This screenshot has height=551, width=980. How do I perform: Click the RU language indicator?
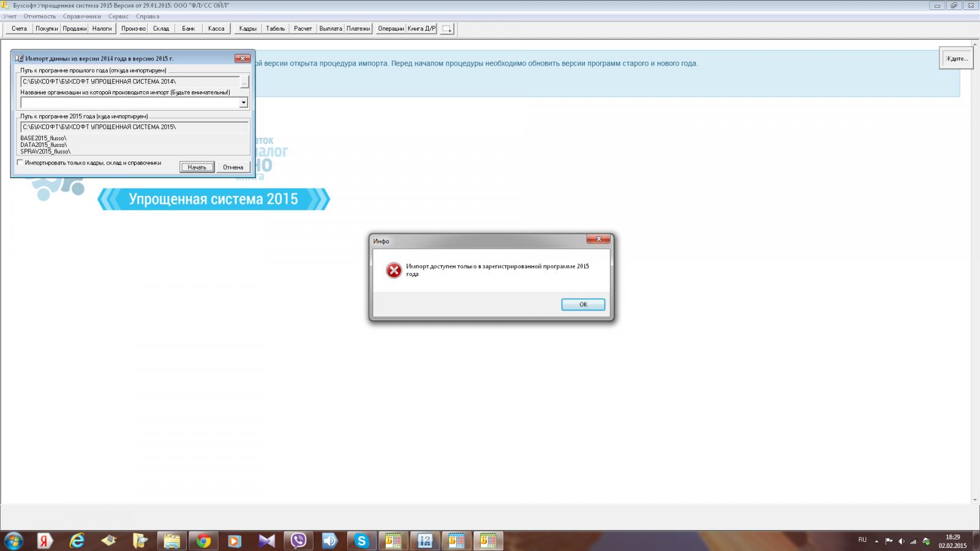862,540
